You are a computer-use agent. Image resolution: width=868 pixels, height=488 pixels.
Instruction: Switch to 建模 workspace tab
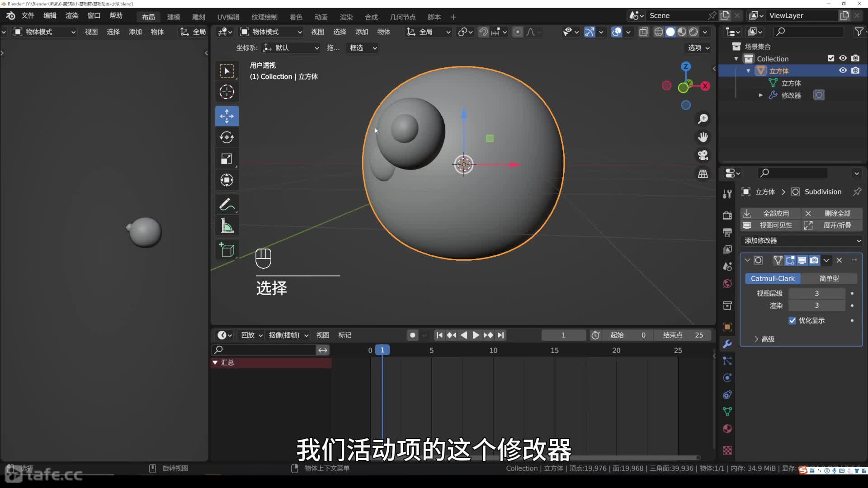174,17
